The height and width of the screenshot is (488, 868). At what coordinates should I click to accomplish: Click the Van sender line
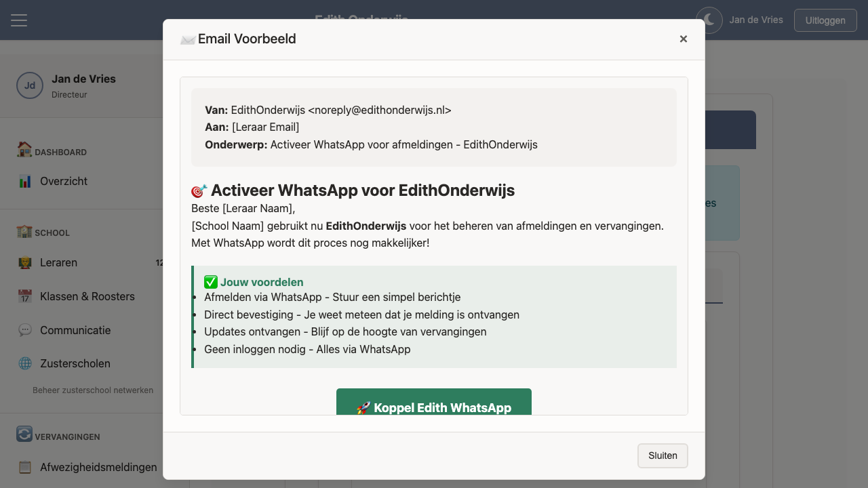coord(328,110)
